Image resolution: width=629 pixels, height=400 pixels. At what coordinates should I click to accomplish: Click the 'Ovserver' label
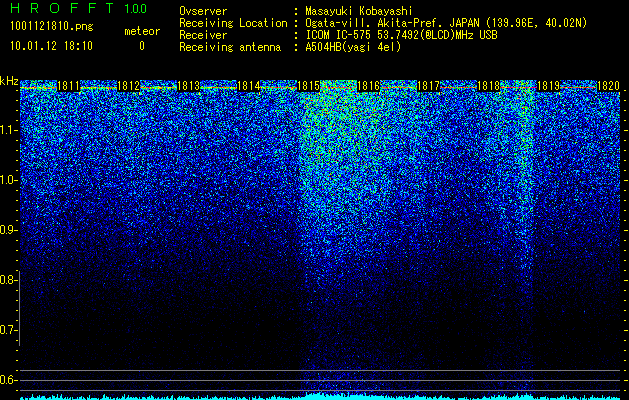click(x=203, y=11)
